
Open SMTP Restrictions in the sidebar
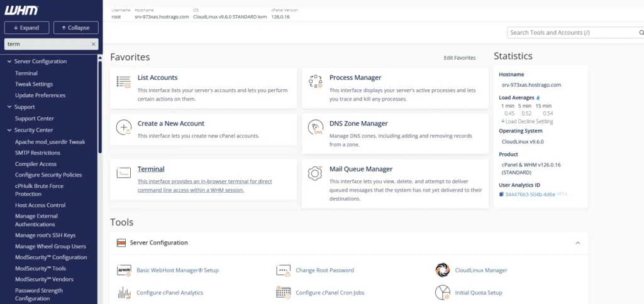point(38,153)
